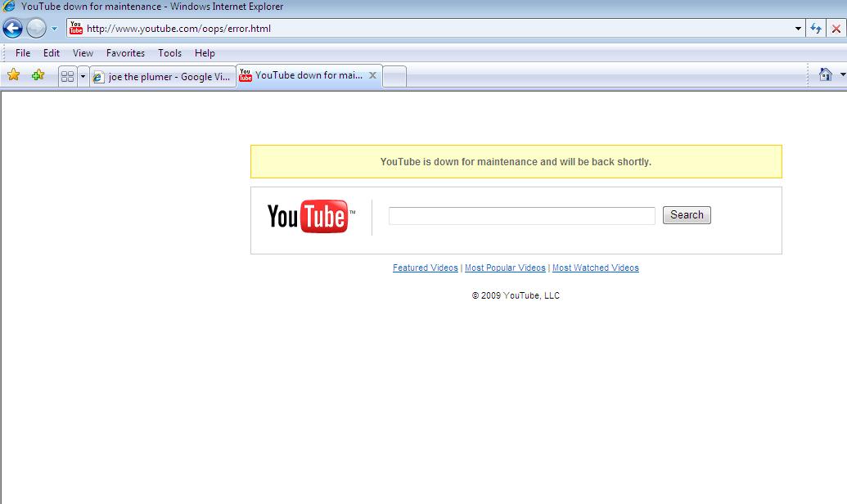Image resolution: width=847 pixels, height=504 pixels.
Task: Refresh the page with the Refresh icon
Action: pos(816,29)
